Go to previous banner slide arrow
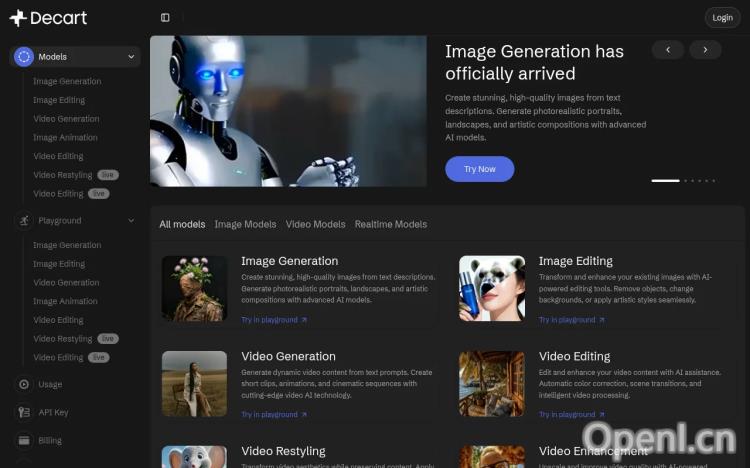The image size is (750, 468). [668, 49]
